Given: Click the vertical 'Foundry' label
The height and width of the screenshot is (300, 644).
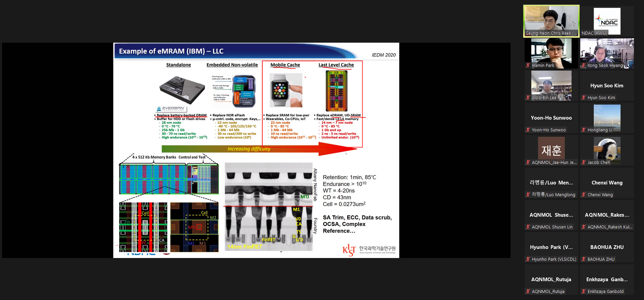Looking at the screenshot, I should pyautogui.click(x=315, y=226).
